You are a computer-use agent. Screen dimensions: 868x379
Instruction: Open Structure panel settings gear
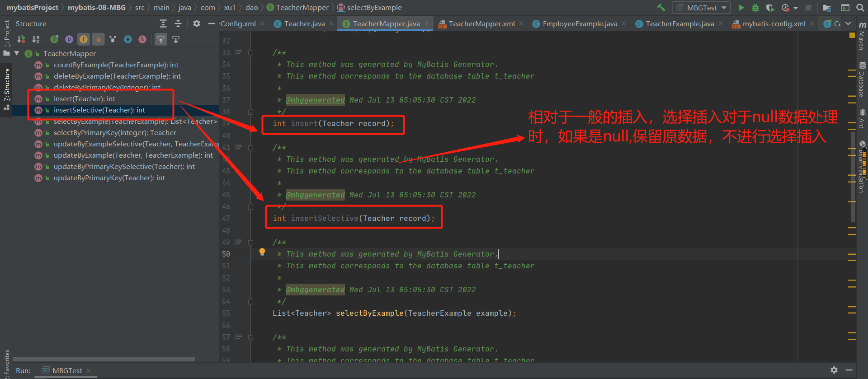point(196,23)
